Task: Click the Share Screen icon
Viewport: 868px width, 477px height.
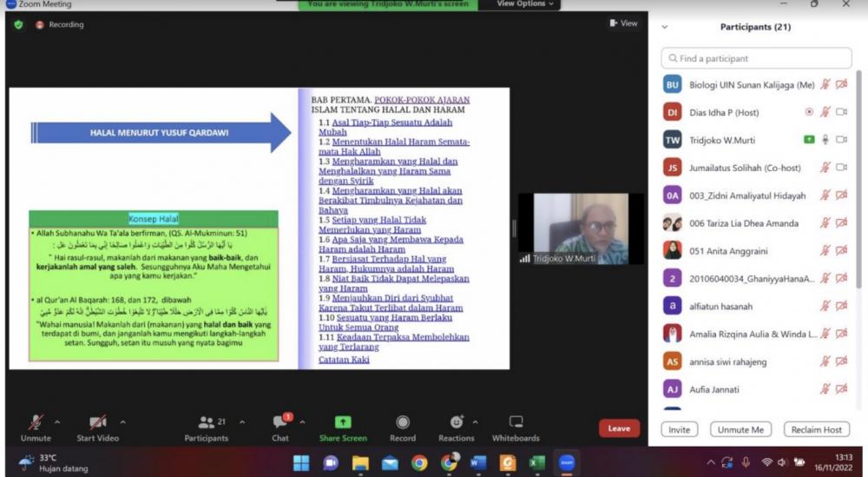Action: 343,423
